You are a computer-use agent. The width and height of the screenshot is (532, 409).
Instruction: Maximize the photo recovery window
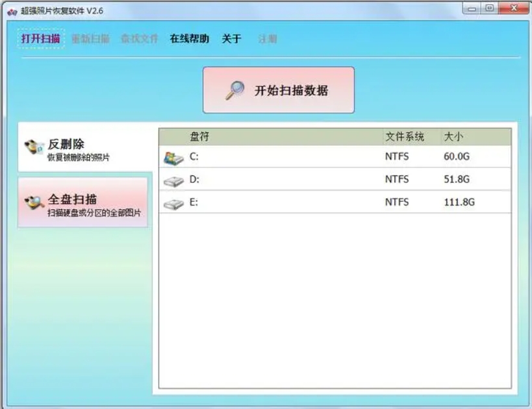489,8
